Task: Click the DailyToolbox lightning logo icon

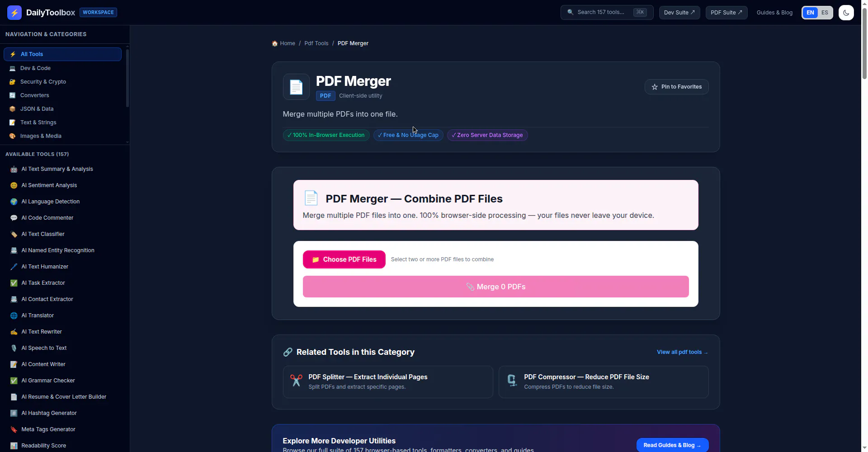Action: click(x=14, y=13)
